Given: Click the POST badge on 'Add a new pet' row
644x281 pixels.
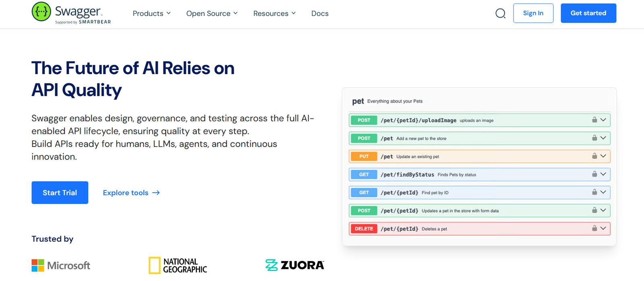Looking at the screenshot, I should click(364, 138).
